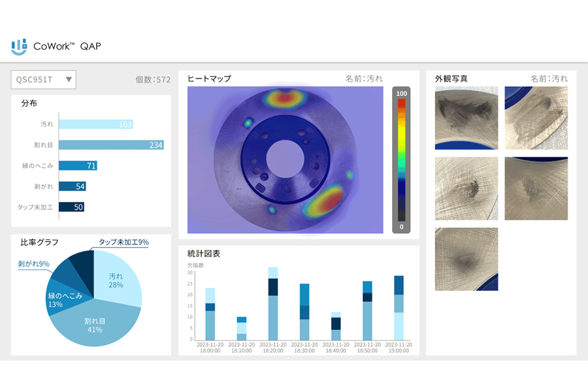Select the 割れ目 41% pie slice
588x392 pixels.
pos(95,325)
